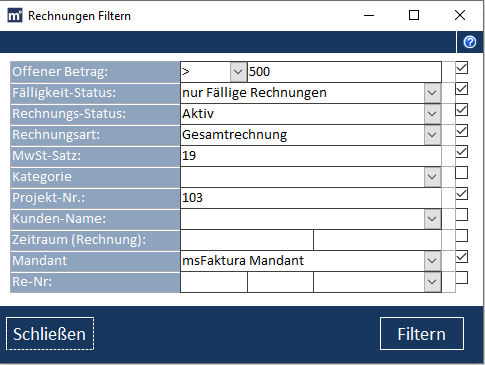
Task: Enable the Kategorie filter checkbox
Action: [462, 173]
